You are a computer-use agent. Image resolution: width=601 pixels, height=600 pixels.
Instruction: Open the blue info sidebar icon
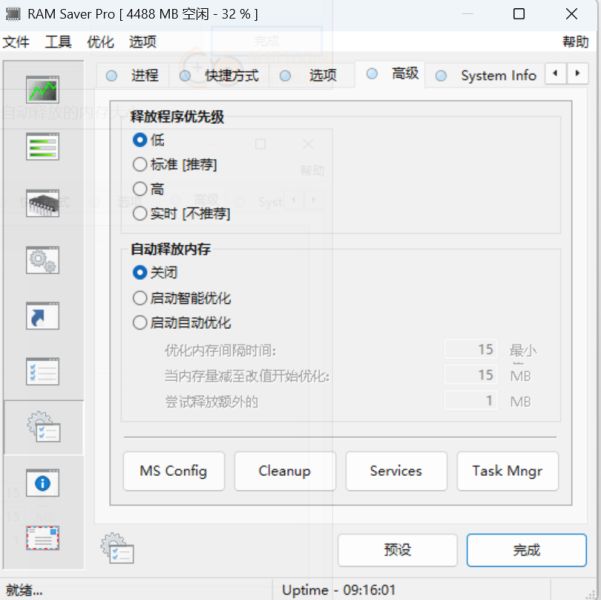point(43,483)
